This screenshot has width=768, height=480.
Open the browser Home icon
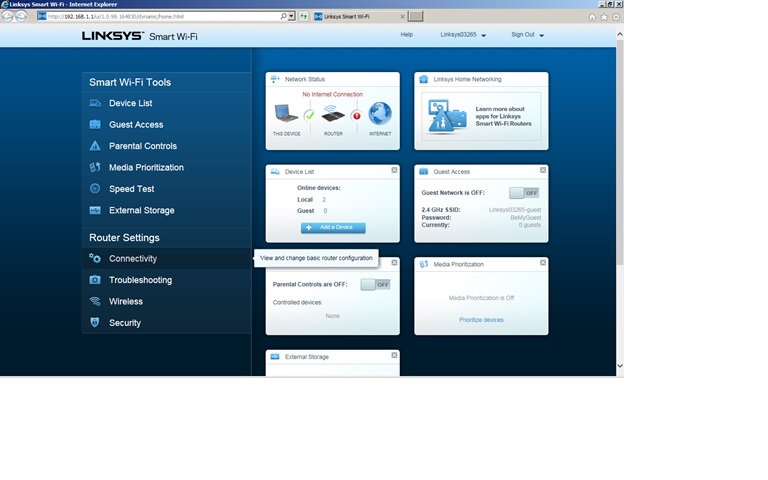592,17
